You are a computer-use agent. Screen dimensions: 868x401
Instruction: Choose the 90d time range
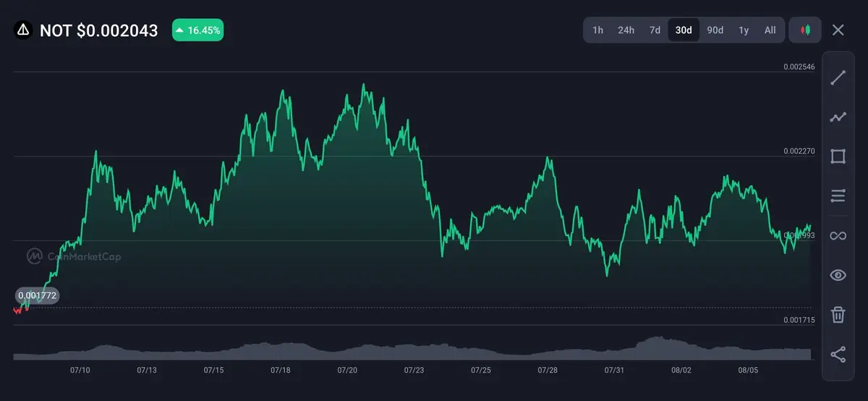pyautogui.click(x=715, y=30)
